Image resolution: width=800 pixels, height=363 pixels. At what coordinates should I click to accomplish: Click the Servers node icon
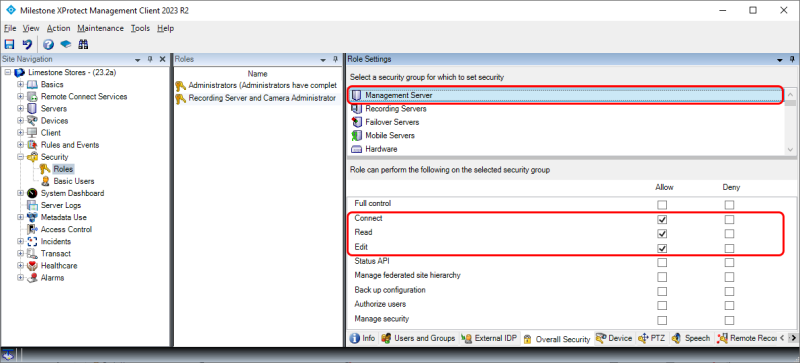coord(32,109)
